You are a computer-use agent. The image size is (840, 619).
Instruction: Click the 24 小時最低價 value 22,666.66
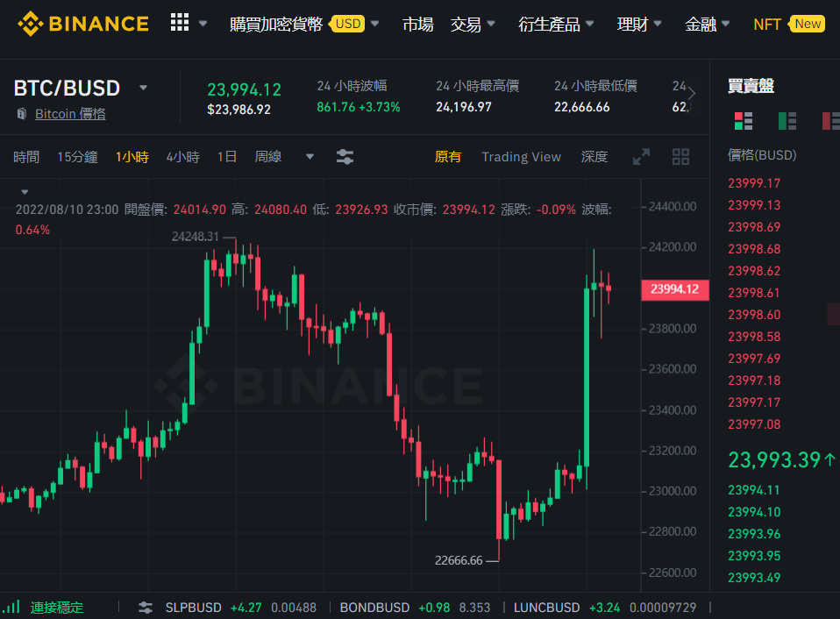[x=582, y=107]
